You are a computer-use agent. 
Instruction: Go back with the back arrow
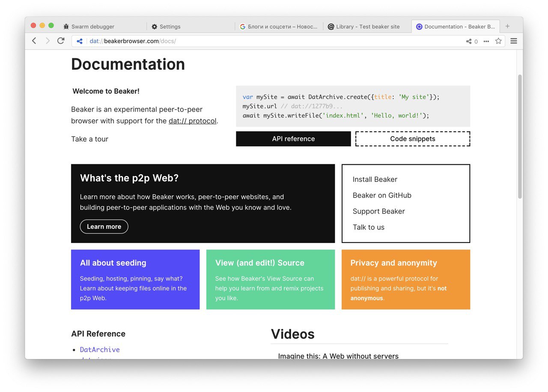click(34, 41)
